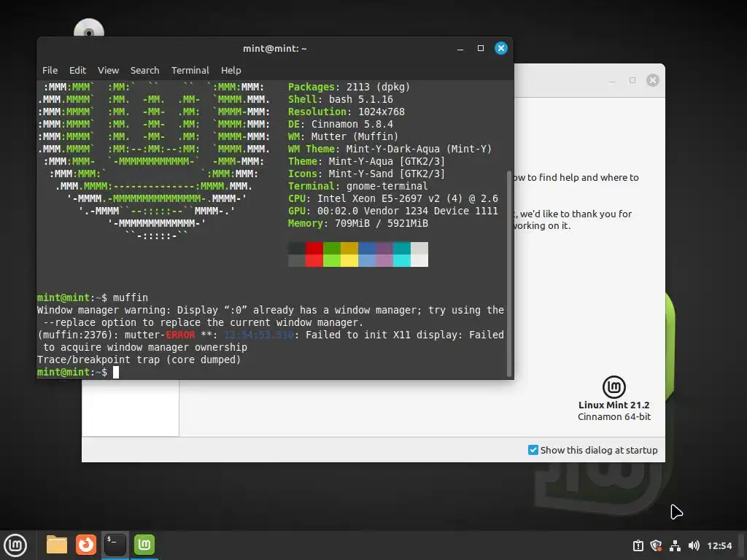Click the terminal prompt cursor line
The width and height of the screenshot is (747, 560).
click(78, 373)
